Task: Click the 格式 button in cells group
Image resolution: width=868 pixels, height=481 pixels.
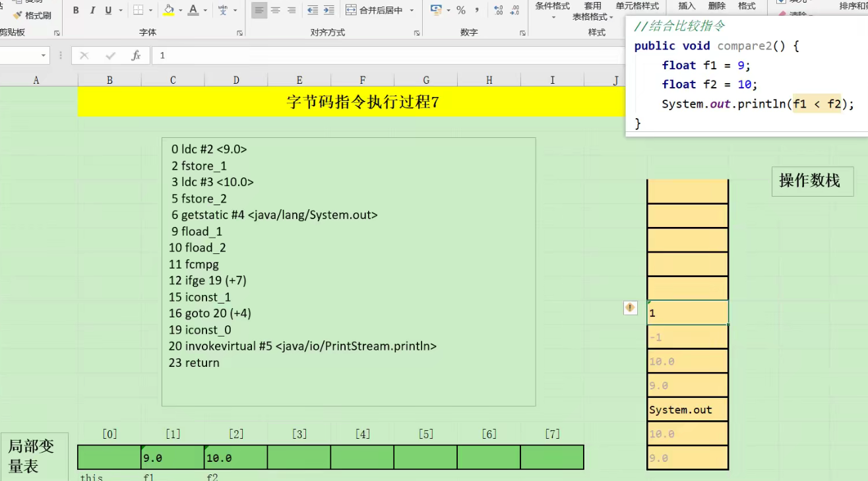Action: 747,7
